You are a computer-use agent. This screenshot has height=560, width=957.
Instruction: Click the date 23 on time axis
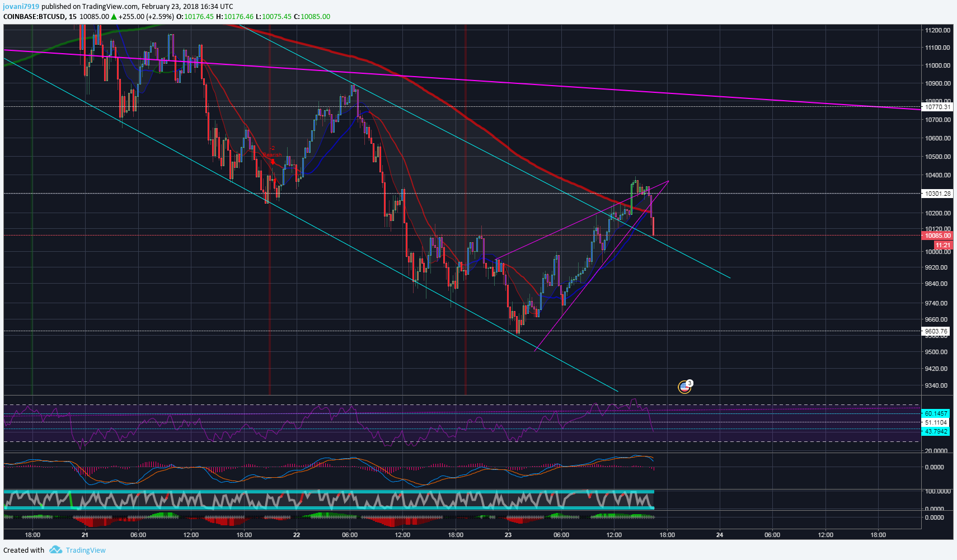(x=508, y=535)
